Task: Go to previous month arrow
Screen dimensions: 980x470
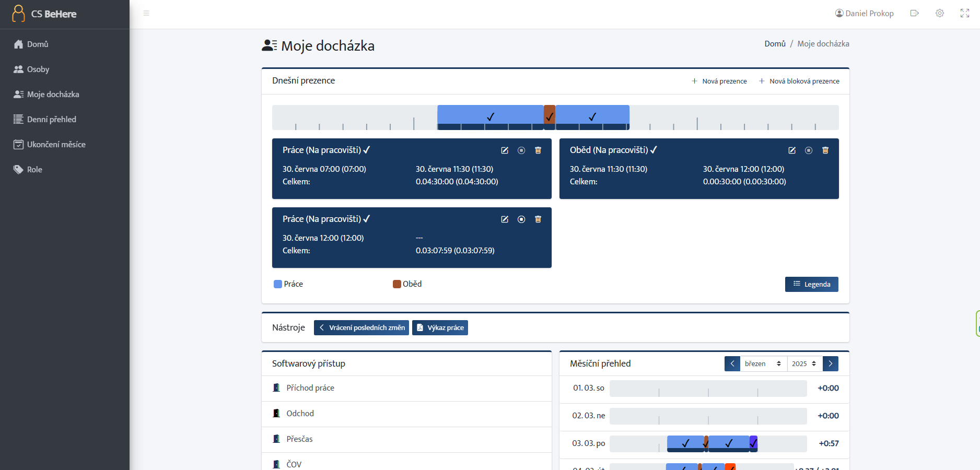Action: pyautogui.click(x=732, y=363)
